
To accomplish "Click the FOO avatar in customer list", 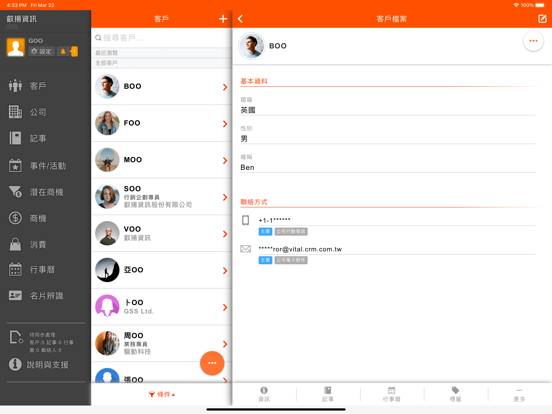I will click(107, 123).
